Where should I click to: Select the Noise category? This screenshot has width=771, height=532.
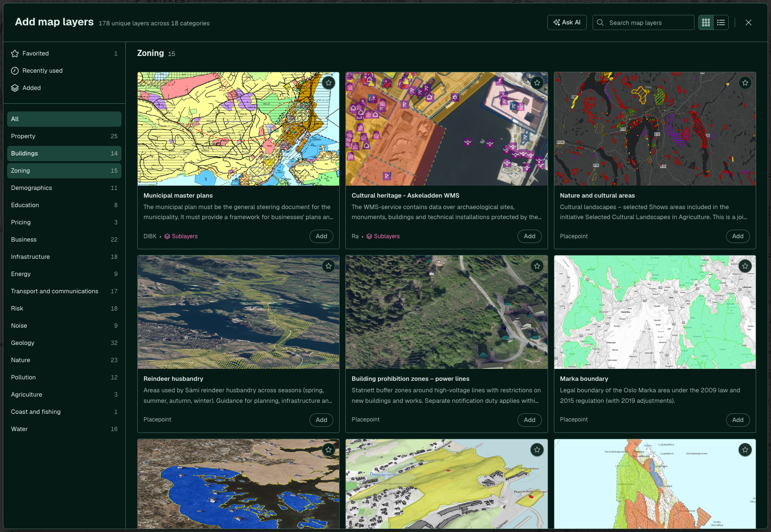tap(64, 326)
